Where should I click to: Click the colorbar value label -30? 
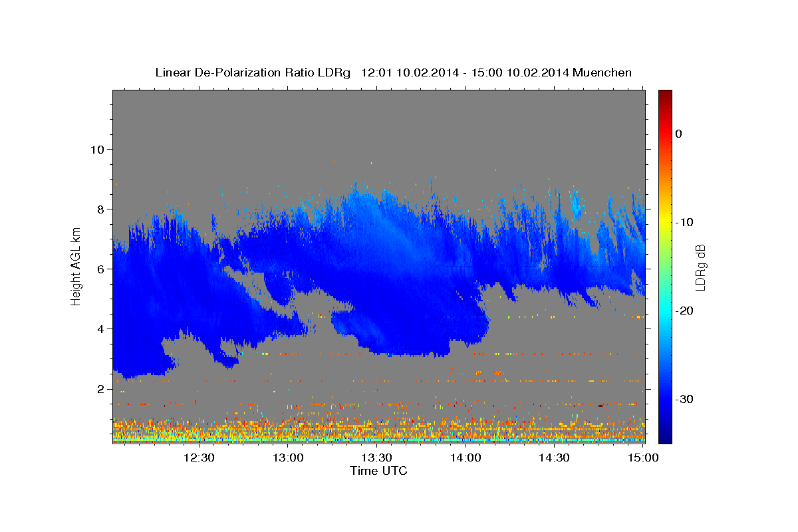[x=686, y=399]
